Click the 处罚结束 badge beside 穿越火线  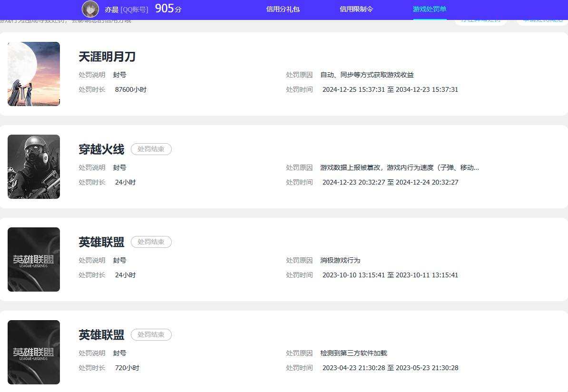click(x=151, y=149)
